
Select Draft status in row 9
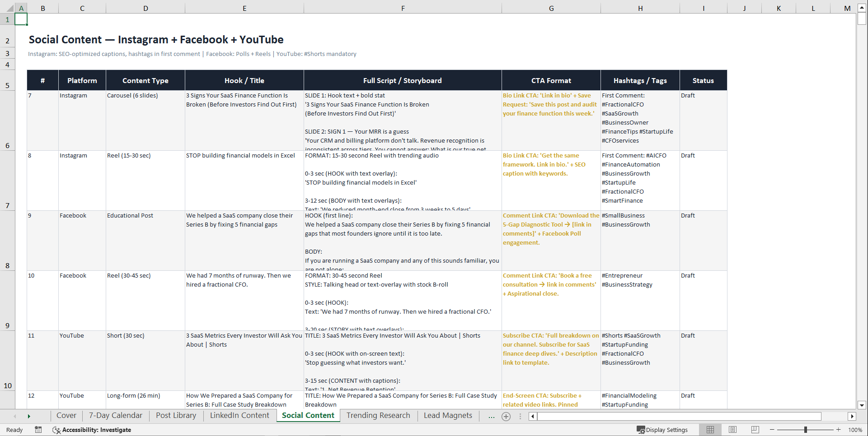(704, 241)
